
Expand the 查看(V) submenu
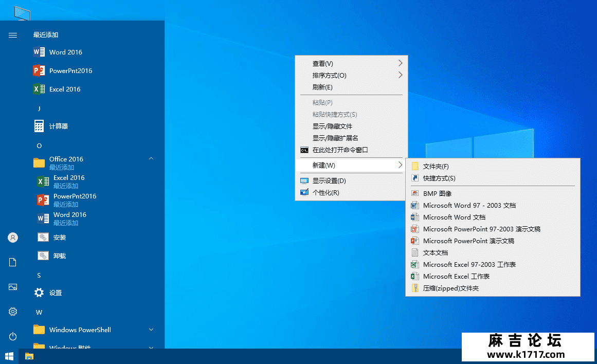click(x=351, y=64)
